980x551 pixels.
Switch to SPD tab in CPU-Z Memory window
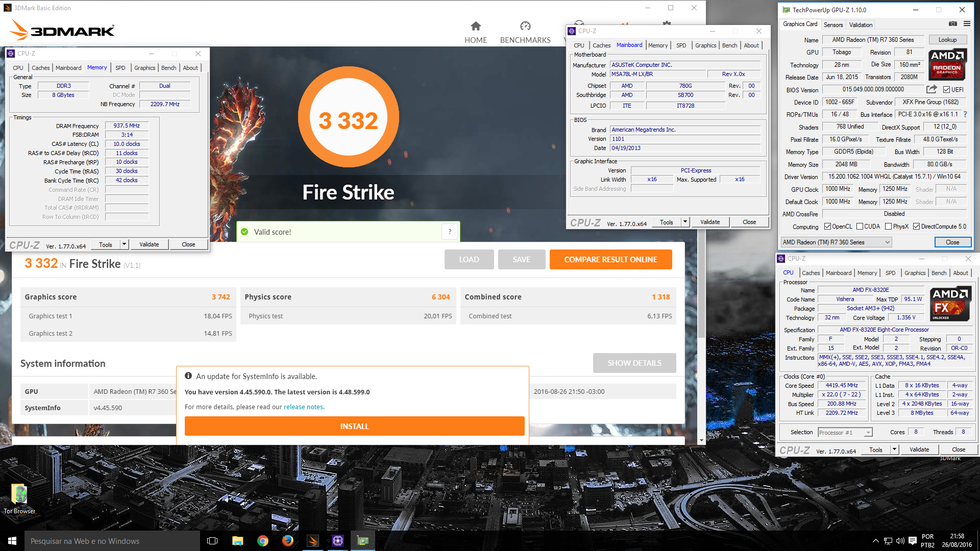[x=120, y=68]
